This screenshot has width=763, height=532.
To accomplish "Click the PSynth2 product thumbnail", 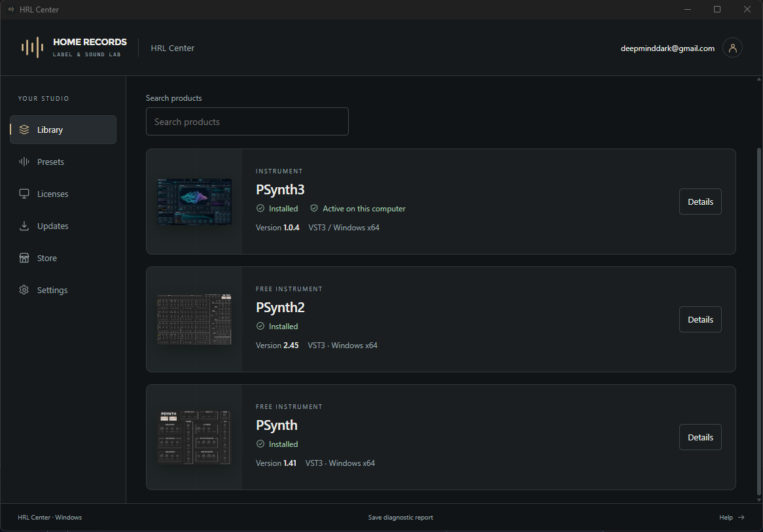I will pos(194,319).
